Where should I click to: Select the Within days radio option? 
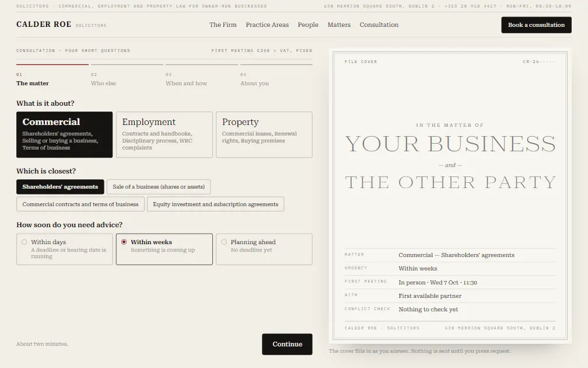tap(65, 249)
